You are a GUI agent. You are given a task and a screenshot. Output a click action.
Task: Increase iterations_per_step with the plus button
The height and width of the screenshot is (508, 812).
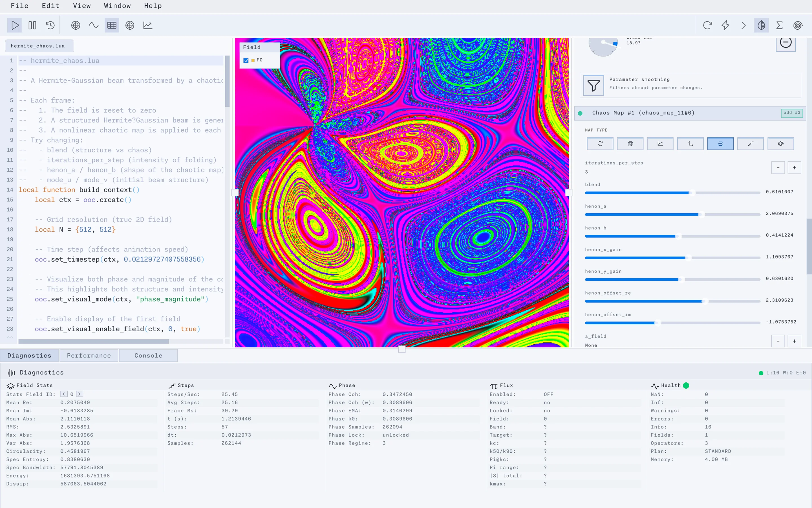click(x=794, y=168)
